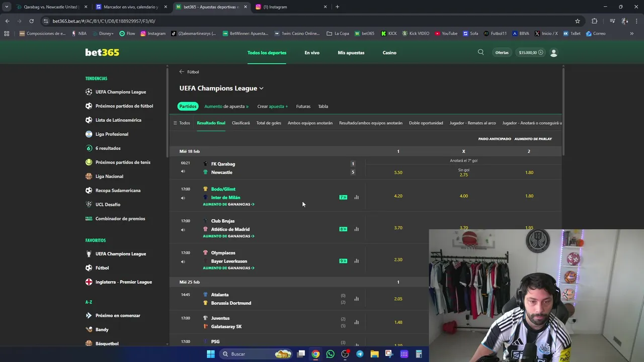
Task: Open OBS Studio from the taskbar
Action: tap(345, 354)
